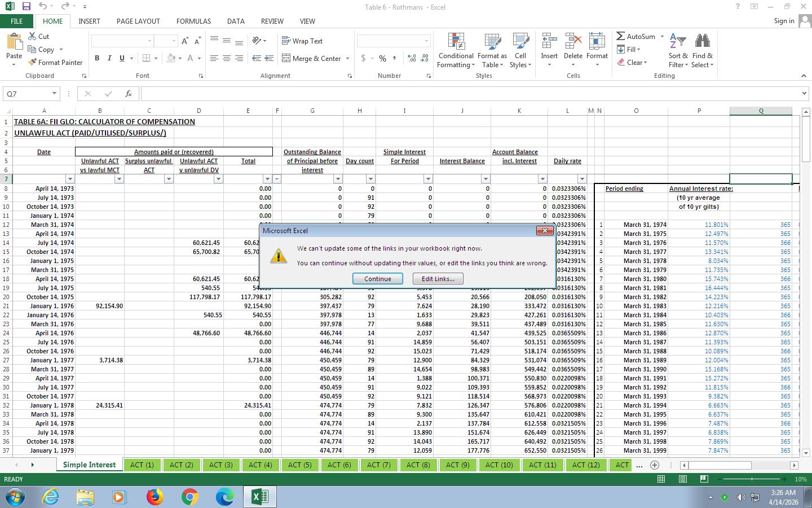Switch to the ACT (5) sheet tab
This screenshot has width=812, height=508.
(299, 465)
